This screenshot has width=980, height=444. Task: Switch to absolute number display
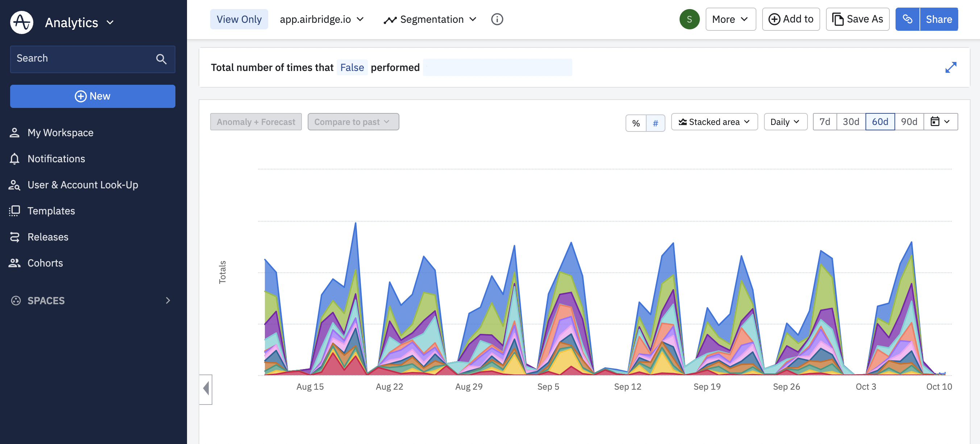coord(655,123)
